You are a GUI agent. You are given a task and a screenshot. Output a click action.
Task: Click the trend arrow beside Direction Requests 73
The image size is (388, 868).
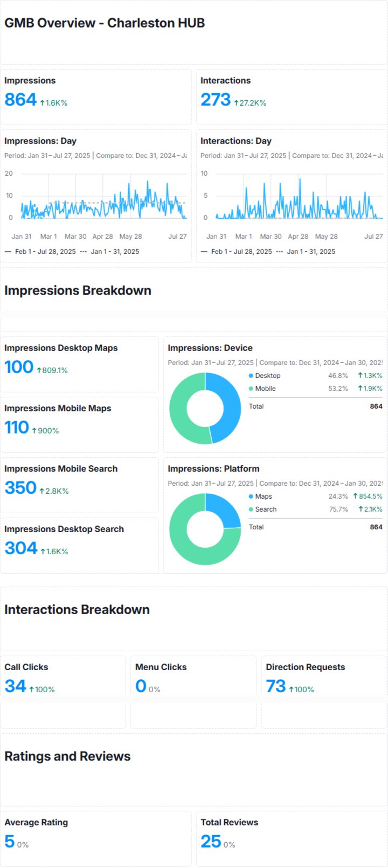292,690
